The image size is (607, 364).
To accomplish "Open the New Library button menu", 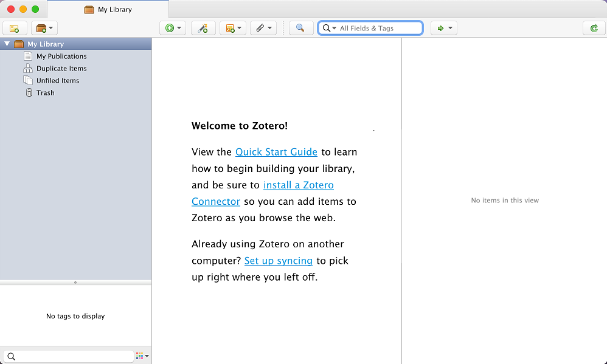I will click(44, 28).
